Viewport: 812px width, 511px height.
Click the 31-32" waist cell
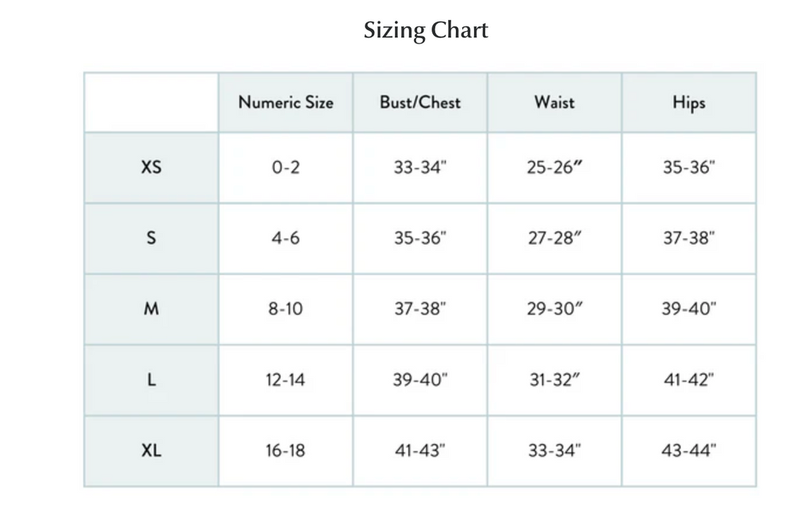tap(554, 380)
